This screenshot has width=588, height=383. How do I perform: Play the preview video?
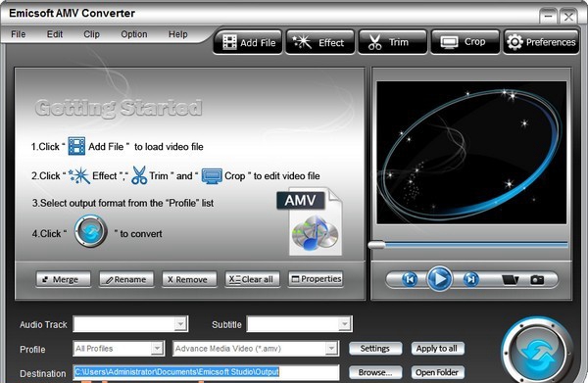point(439,279)
